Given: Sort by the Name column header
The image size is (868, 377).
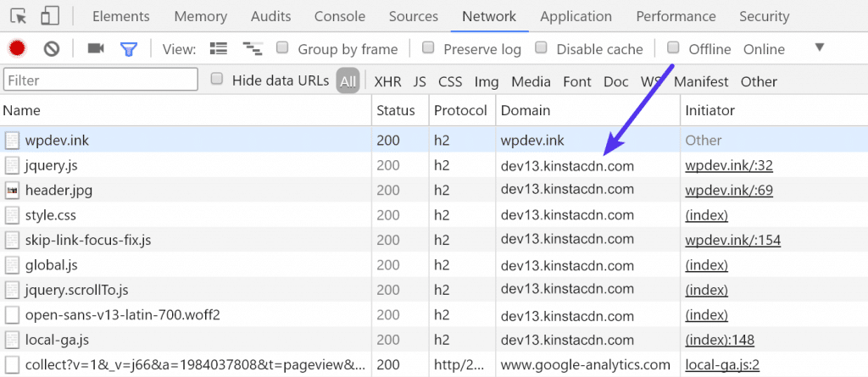Looking at the screenshot, I should (186, 110).
